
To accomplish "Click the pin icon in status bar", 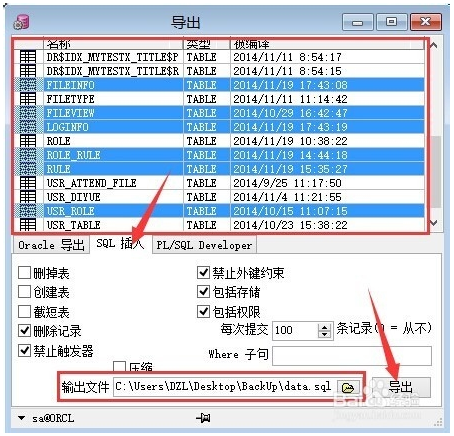I will 203,418.
